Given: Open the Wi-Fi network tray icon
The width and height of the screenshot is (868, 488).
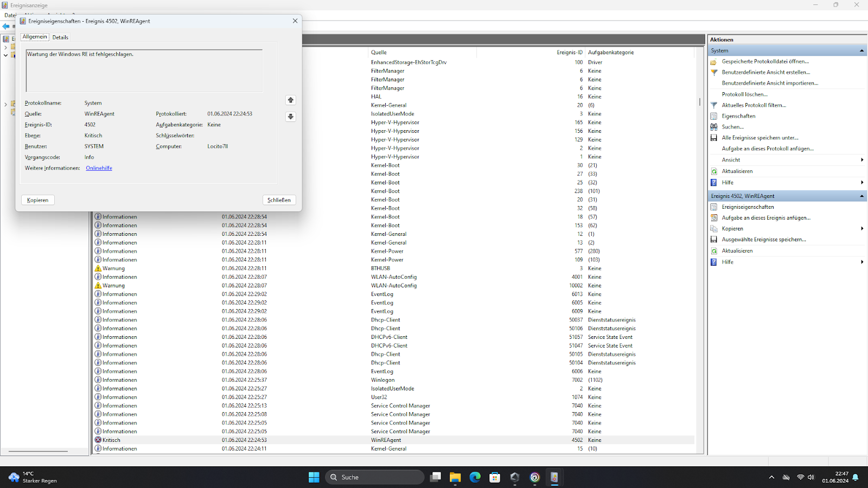Looking at the screenshot, I should point(800,477).
